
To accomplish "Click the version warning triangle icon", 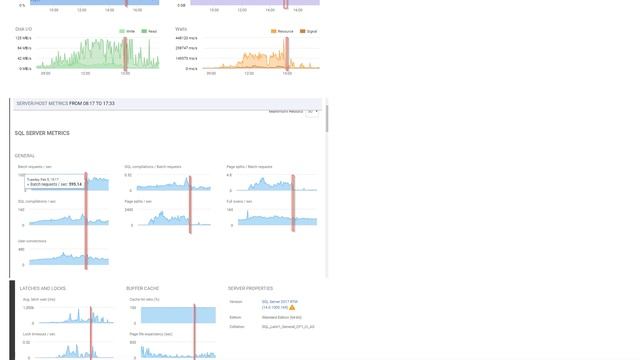I will (292, 307).
